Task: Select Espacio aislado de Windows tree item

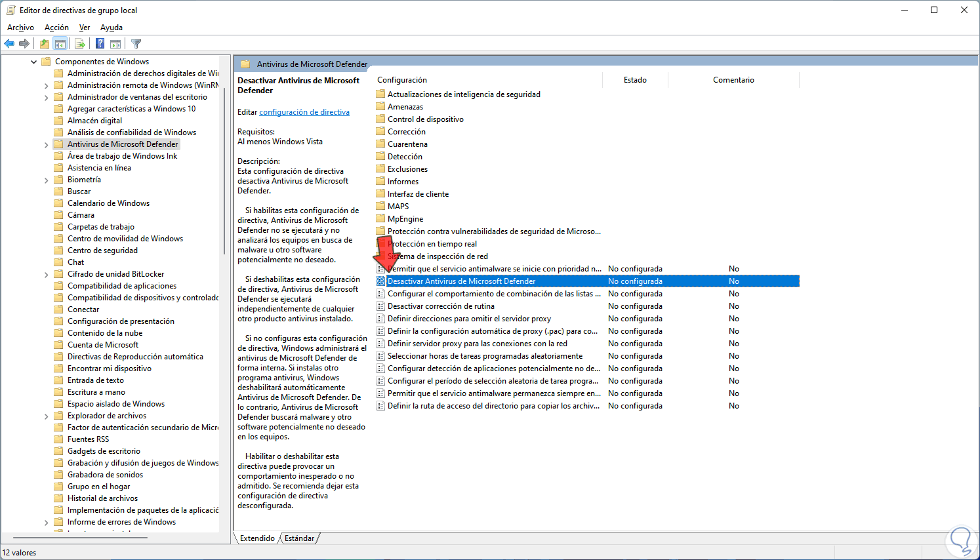Action: pos(116,404)
